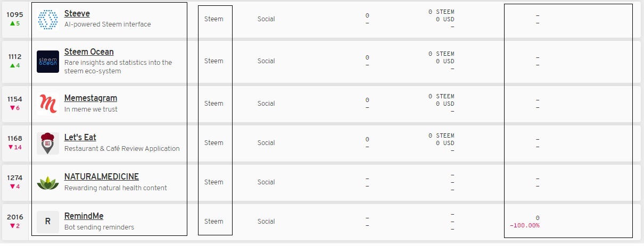The image size is (644, 246).
Task: Open the Memestagram app page
Action: [x=90, y=98]
